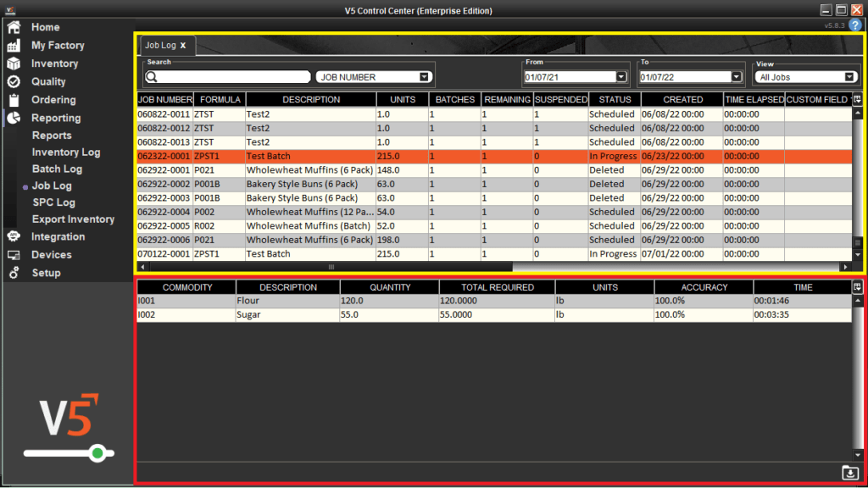This screenshot has height=488, width=868.
Task: Expand the JOB NUMBER search field dropdown
Action: (x=424, y=76)
